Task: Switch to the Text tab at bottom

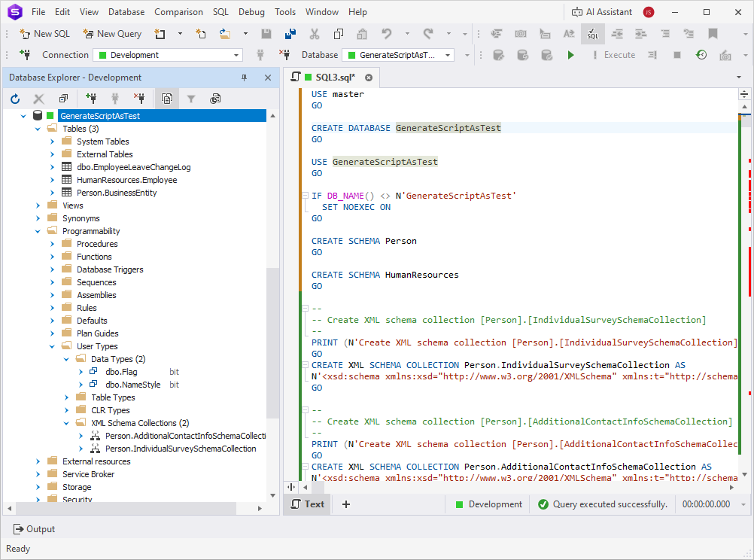Action: coord(309,504)
